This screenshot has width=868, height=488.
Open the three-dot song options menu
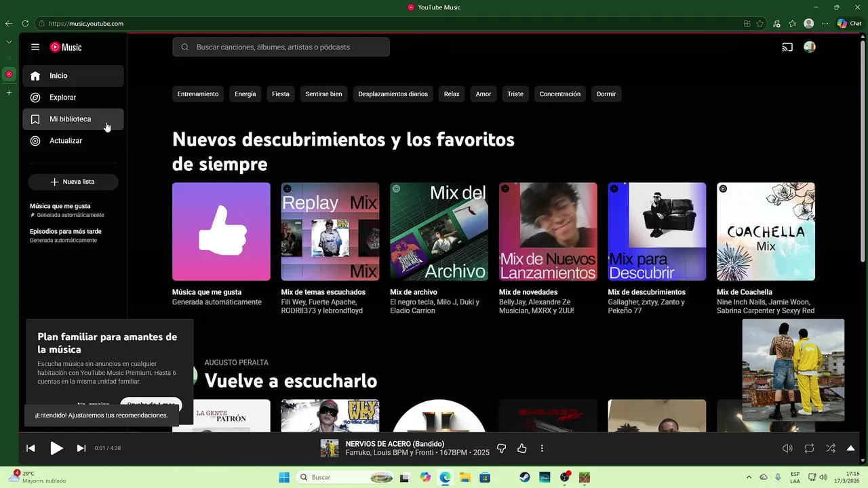(x=542, y=448)
